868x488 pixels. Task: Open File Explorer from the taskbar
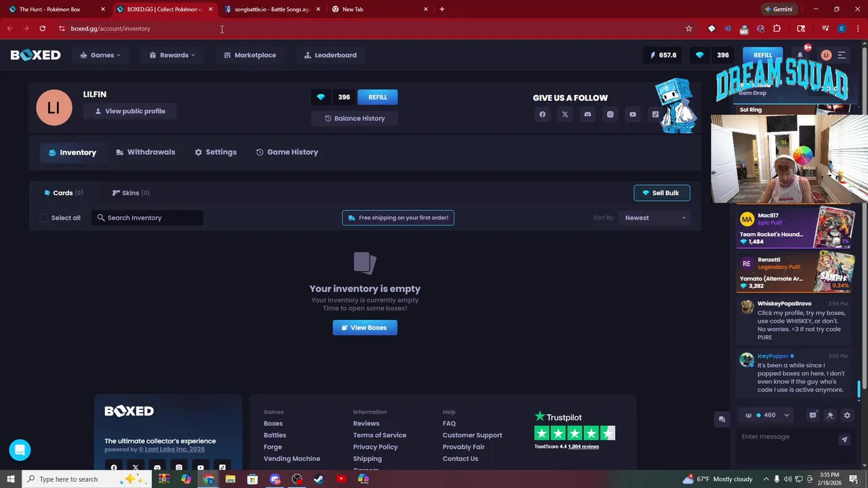pyautogui.click(x=230, y=479)
